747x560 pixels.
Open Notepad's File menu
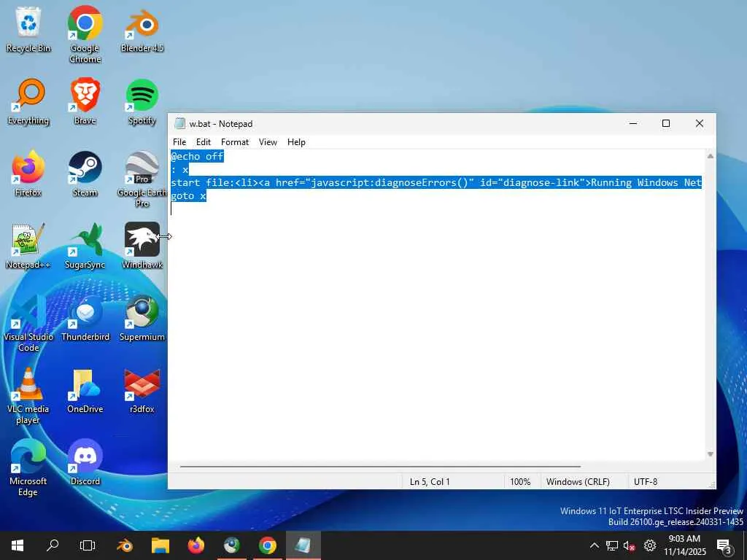(179, 142)
